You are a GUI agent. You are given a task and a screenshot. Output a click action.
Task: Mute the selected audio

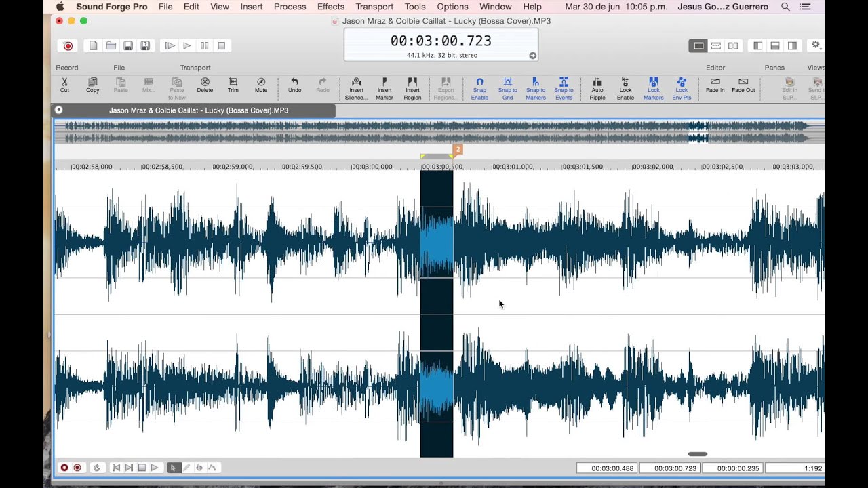tap(261, 85)
